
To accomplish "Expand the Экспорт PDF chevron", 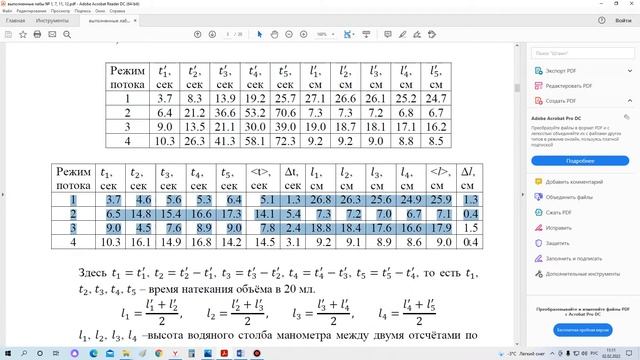I will tap(630, 71).
